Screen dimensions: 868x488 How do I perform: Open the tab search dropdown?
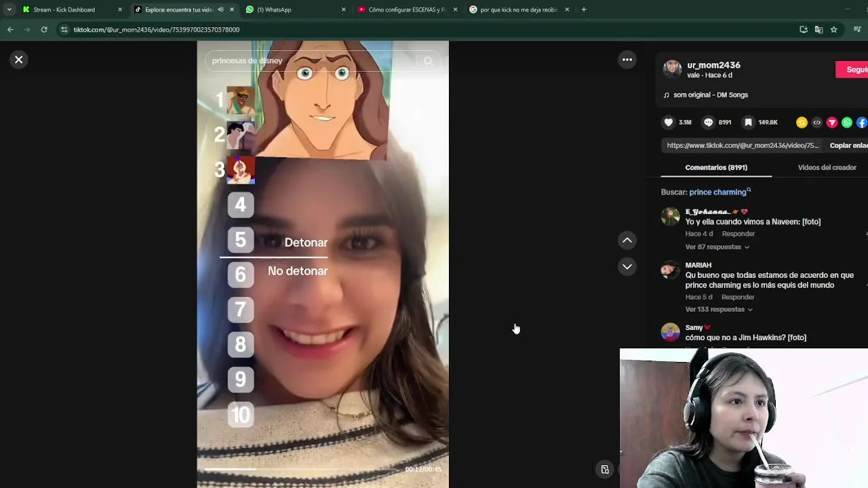(x=9, y=9)
